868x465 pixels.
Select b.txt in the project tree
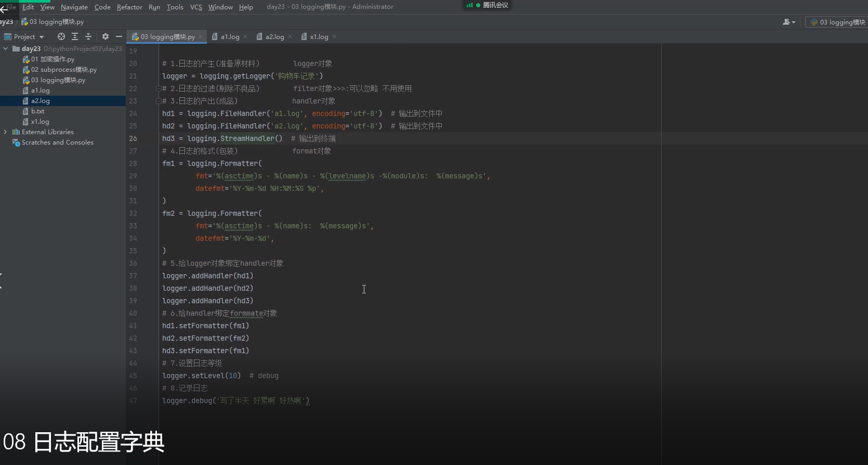tap(37, 111)
